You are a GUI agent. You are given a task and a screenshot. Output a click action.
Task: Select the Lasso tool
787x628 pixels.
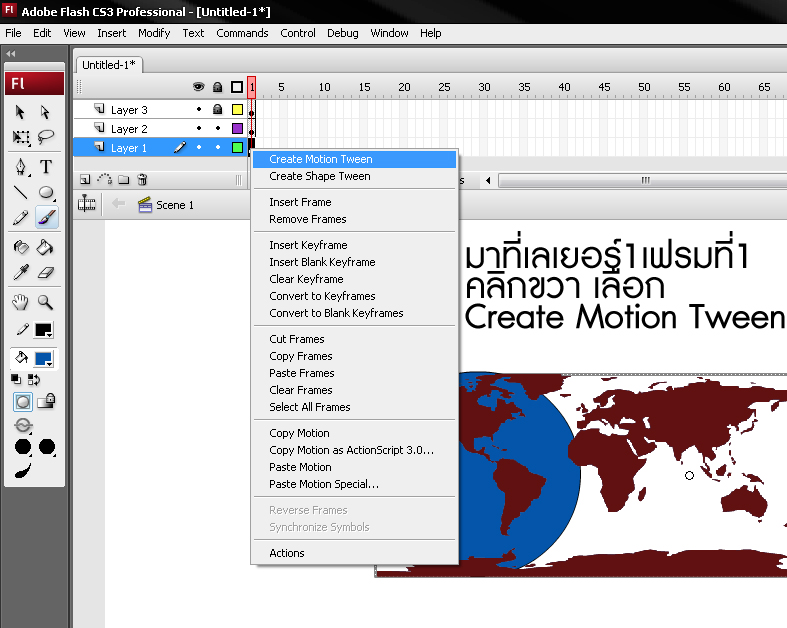click(x=46, y=137)
